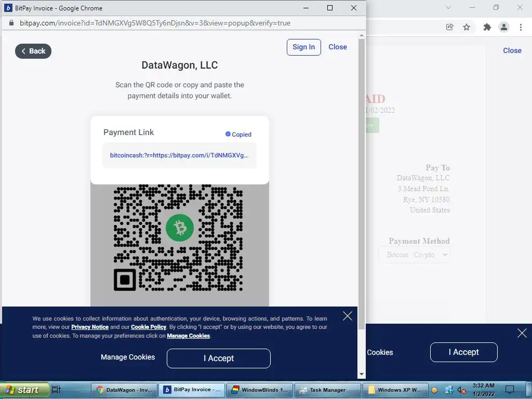Screen dimensions: 532x399
Task: Click the Task View icon beside Start
Action: coord(56,390)
